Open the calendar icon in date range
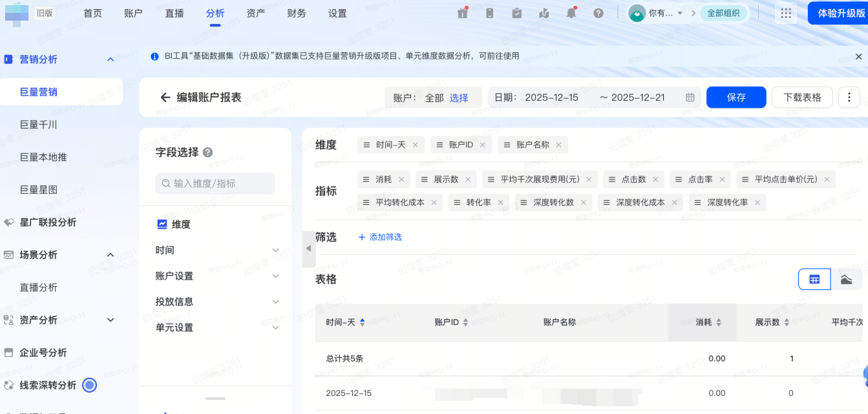868x414 pixels. [x=690, y=98]
